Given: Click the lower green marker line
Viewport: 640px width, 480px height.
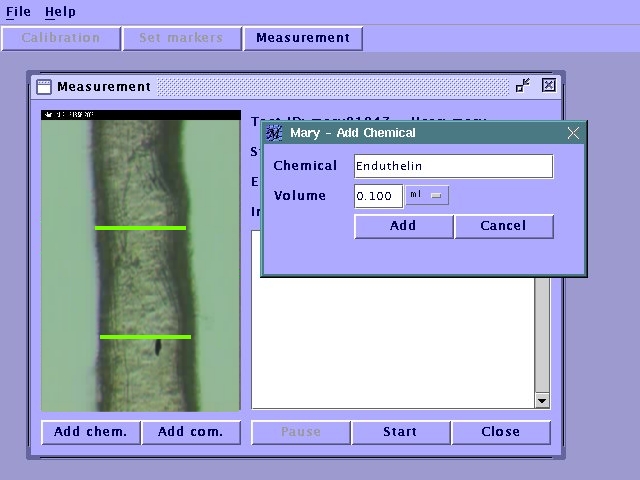Looking at the screenshot, I should (x=145, y=337).
